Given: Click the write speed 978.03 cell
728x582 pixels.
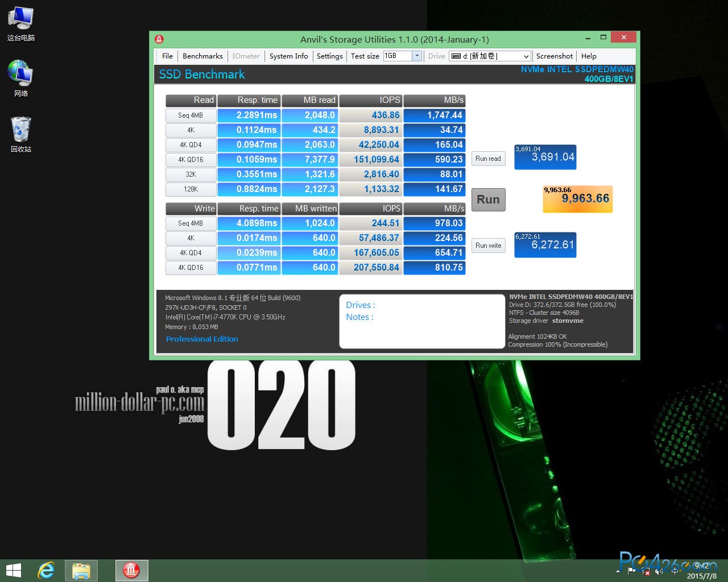Looking at the screenshot, I should click(435, 223).
